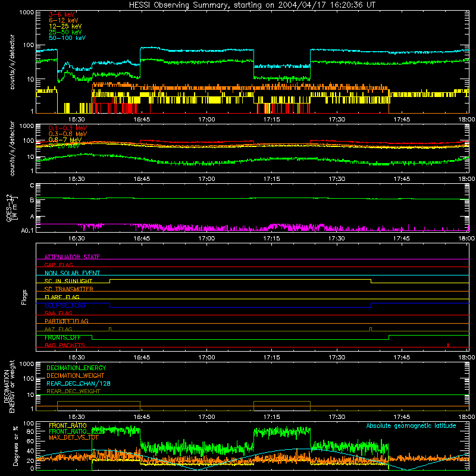Screen dimensions: 476x476
Task: Click the NON_SOLAR_EVENT flag label
Action: click(72, 273)
